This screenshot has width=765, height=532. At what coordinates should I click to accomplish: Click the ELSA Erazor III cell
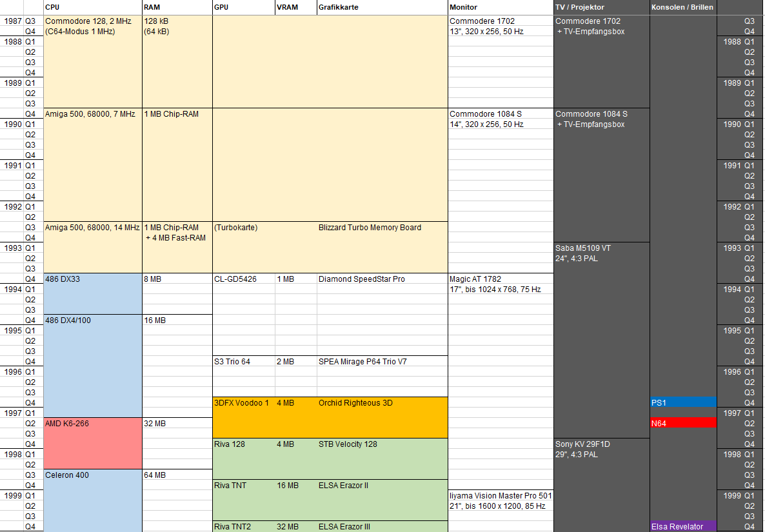click(382, 527)
